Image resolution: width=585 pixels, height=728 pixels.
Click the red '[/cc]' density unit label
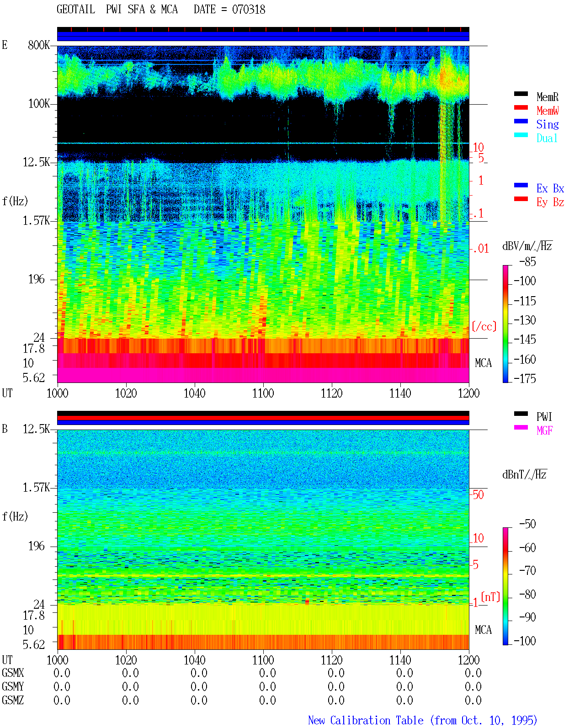tap(484, 326)
